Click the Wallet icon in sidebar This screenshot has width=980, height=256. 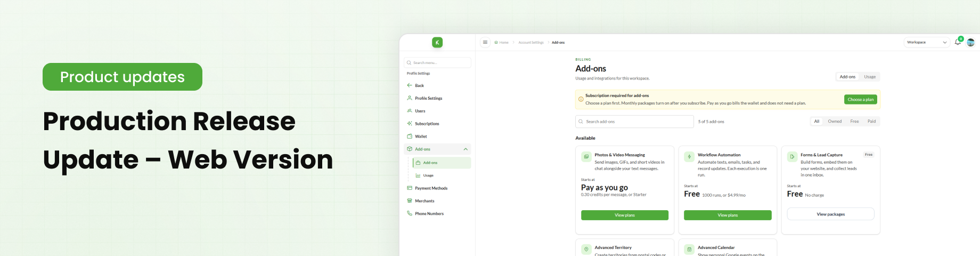[x=410, y=137]
